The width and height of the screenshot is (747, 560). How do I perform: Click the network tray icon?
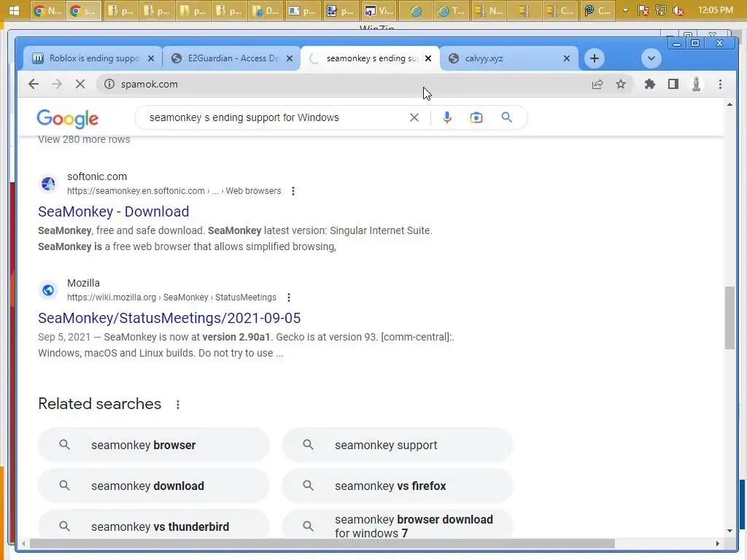point(661,10)
